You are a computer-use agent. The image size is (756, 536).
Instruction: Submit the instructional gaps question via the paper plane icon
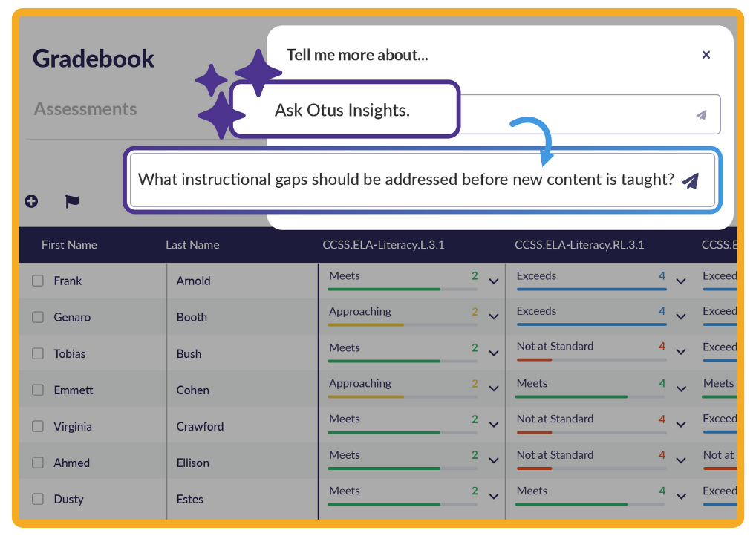tap(690, 180)
